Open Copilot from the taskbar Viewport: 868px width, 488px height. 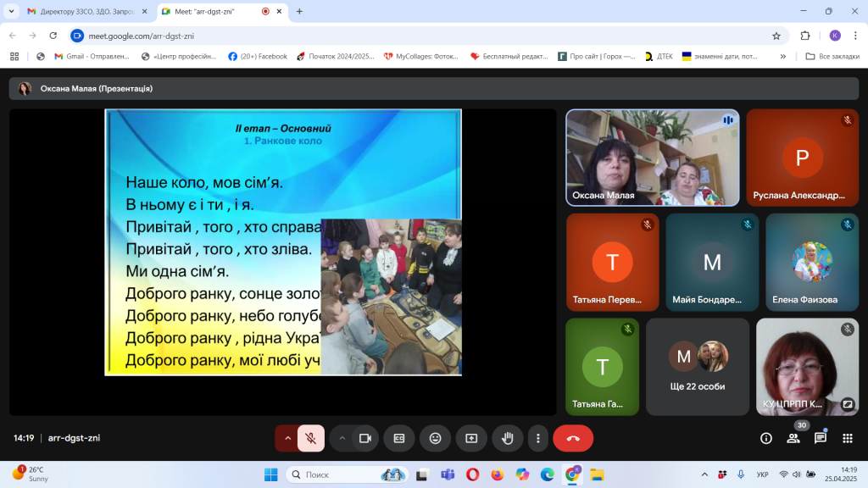(522, 474)
